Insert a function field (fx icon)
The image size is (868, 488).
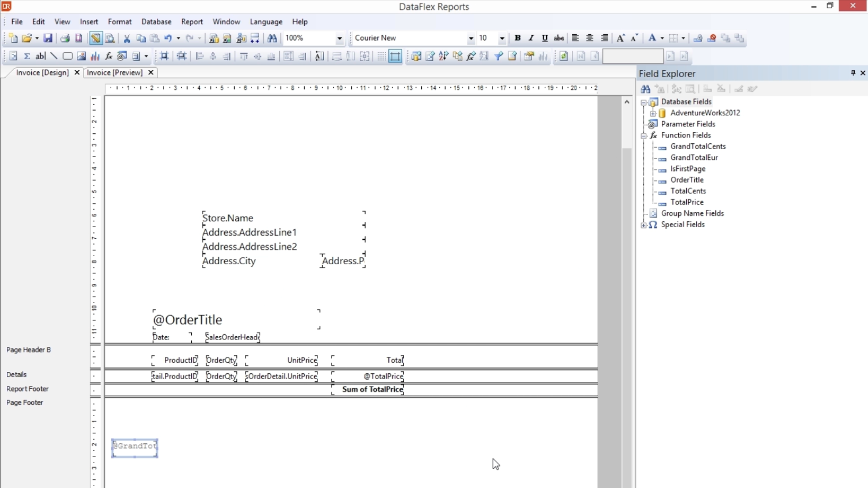click(x=108, y=56)
